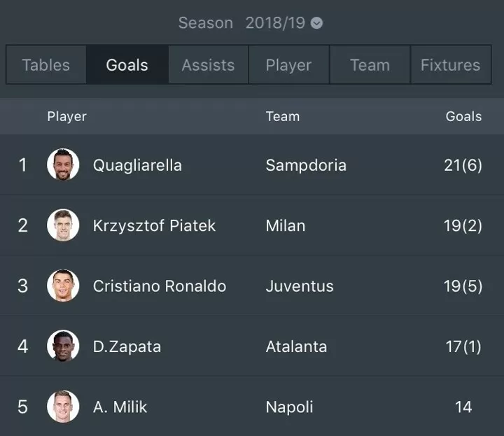Switch to the Tables tab

point(46,64)
